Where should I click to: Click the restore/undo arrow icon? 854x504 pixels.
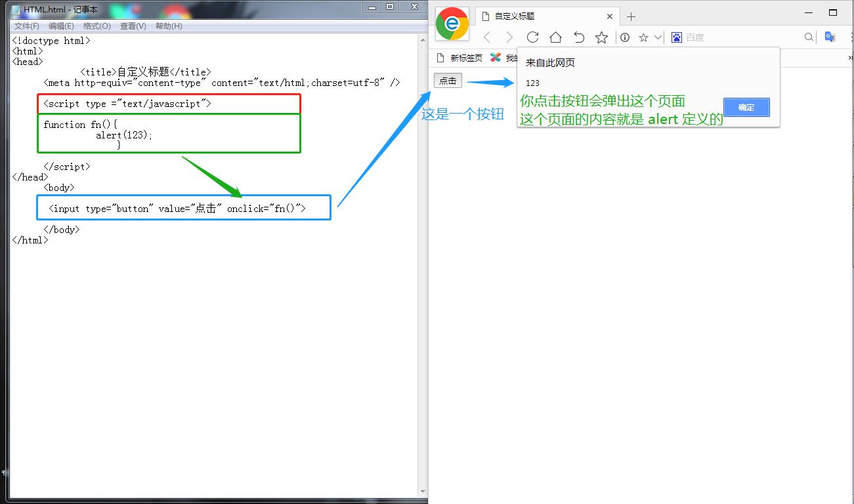tap(579, 37)
